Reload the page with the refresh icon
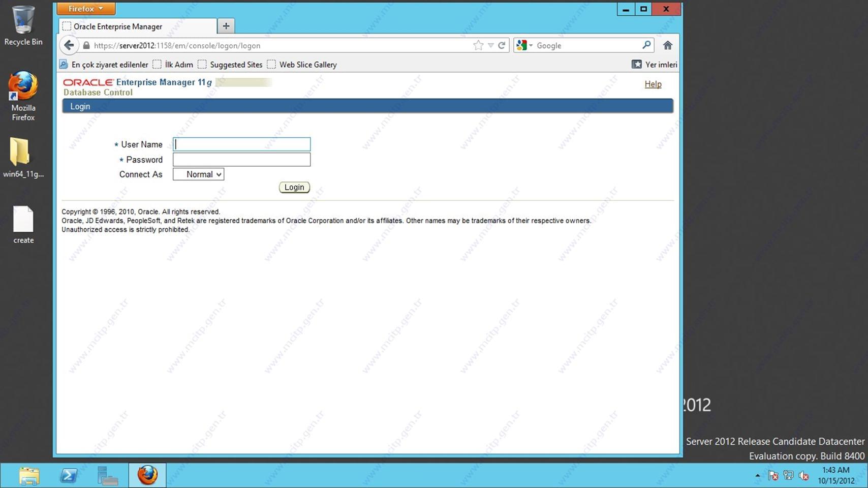The height and width of the screenshot is (488, 868). click(502, 45)
